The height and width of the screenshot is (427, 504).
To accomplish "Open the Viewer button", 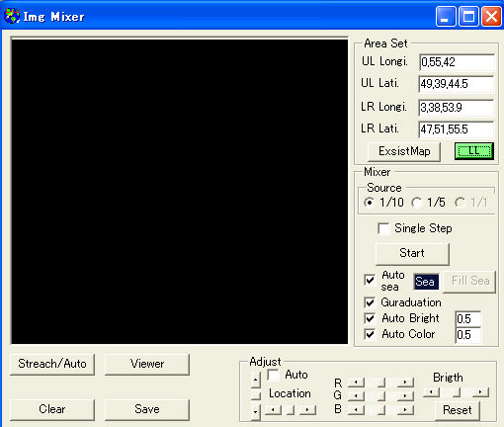I will pyautogui.click(x=147, y=364).
